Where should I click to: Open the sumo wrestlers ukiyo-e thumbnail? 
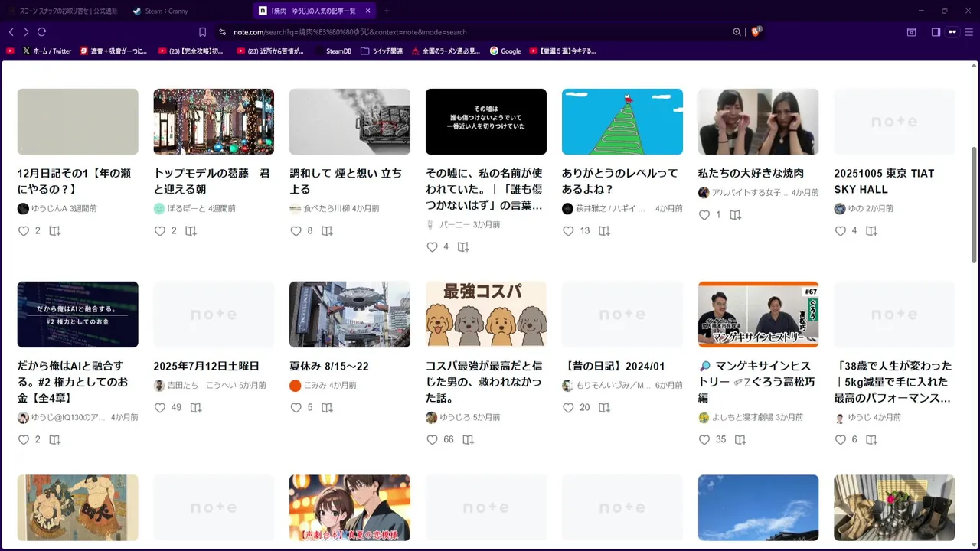click(x=78, y=507)
